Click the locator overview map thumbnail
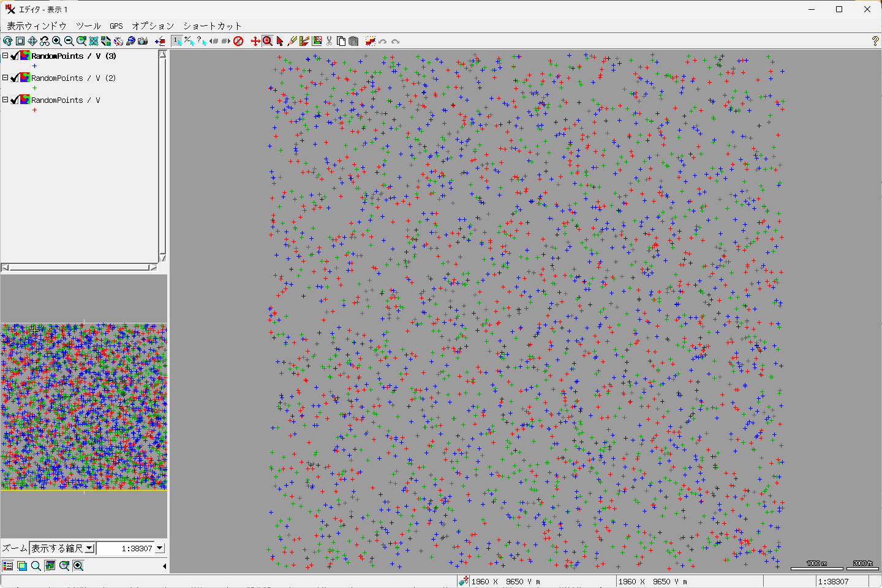This screenshot has height=588, width=882. [84, 407]
